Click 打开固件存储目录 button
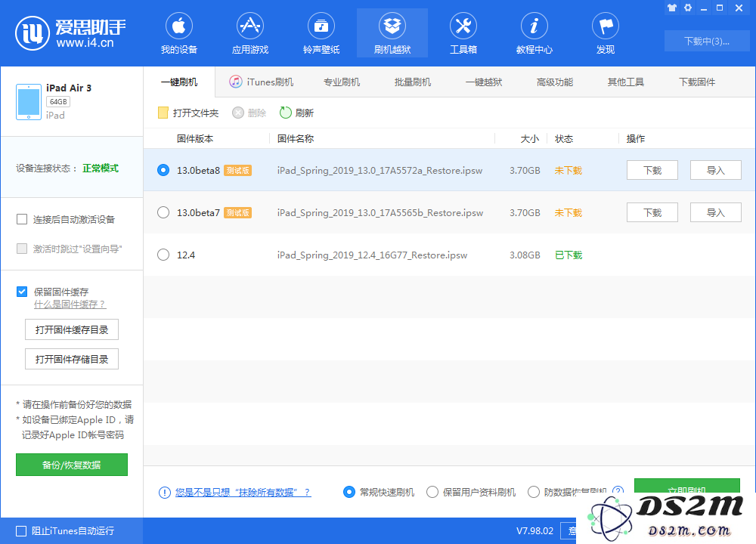This screenshot has height=544, width=756. (72, 359)
